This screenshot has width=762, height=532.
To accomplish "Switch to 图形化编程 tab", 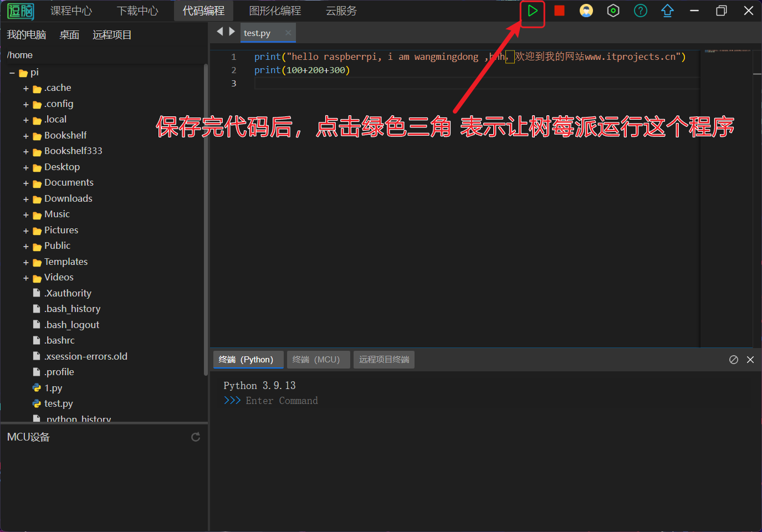I will [x=275, y=11].
